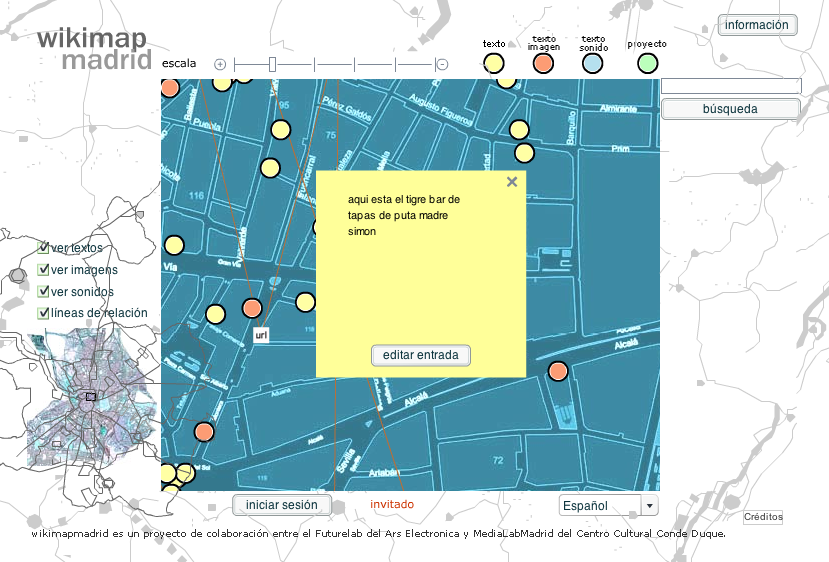829x562 pixels.
Task: Toggle the ver sonidos checkbox
Action: click(x=43, y=291)
